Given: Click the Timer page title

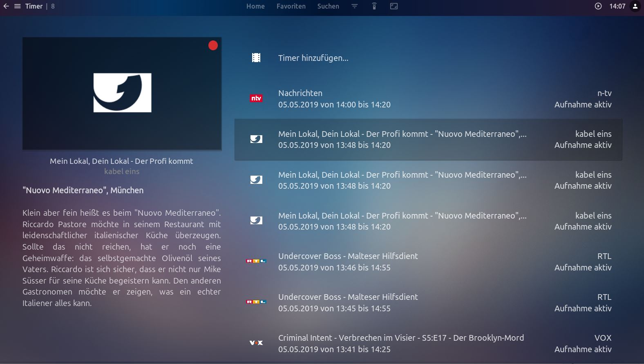Looking at the screenshot, I should (34, 6).
